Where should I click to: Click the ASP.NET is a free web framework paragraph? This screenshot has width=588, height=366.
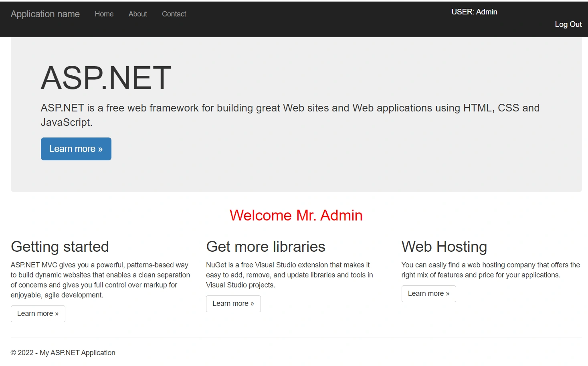pyautogui.click(x=290, y=115)
